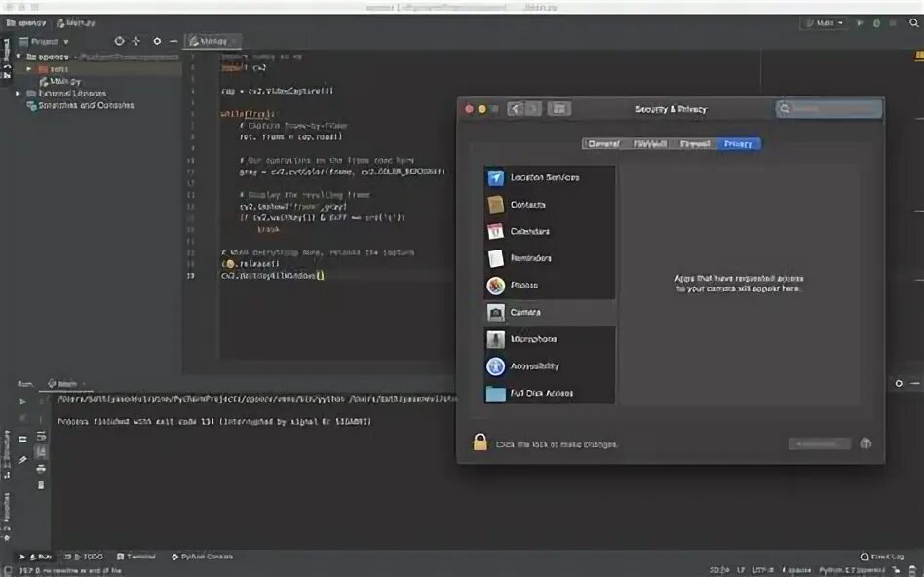Open the Run tool window button
This screenshot has width=924, height=577.
[35, 557]
